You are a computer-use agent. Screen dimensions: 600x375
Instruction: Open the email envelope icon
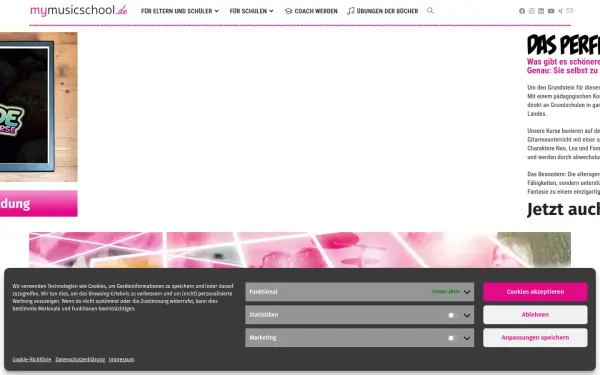[570, 11]
